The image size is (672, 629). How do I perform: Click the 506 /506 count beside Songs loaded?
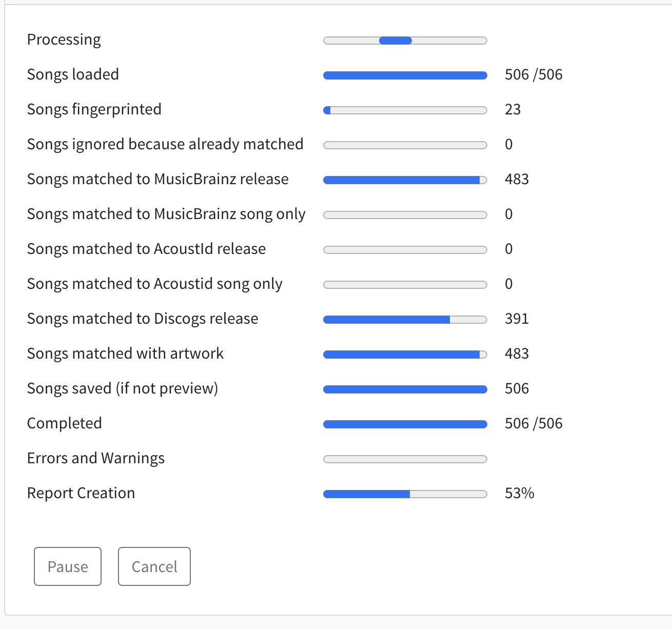[x=533, y=75]
